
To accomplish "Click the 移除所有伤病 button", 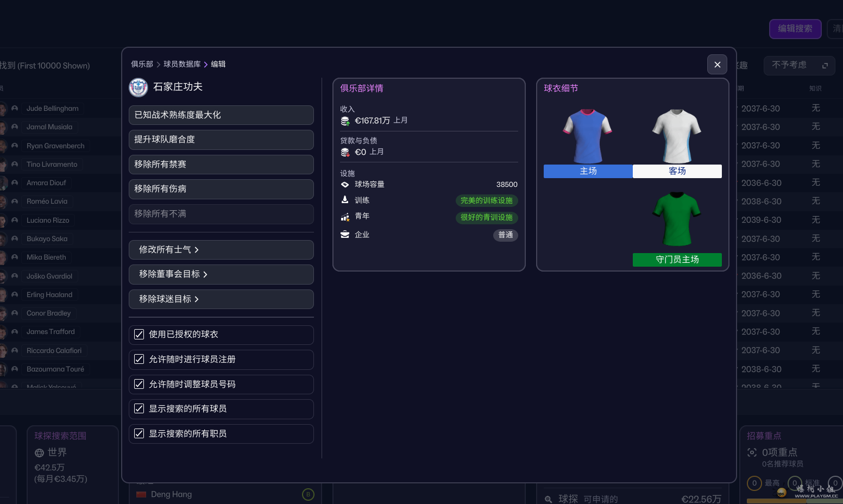I will point(221,189).
